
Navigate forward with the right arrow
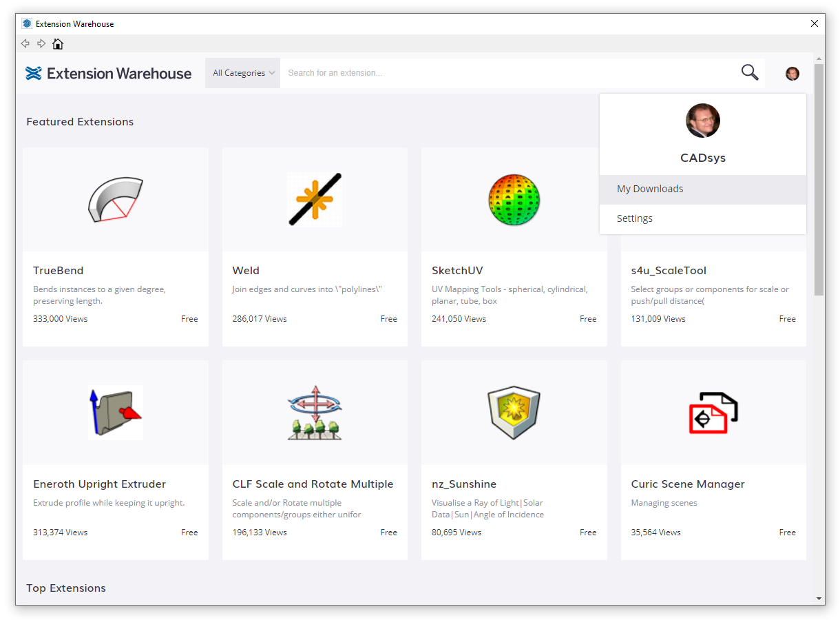point(41,44)
